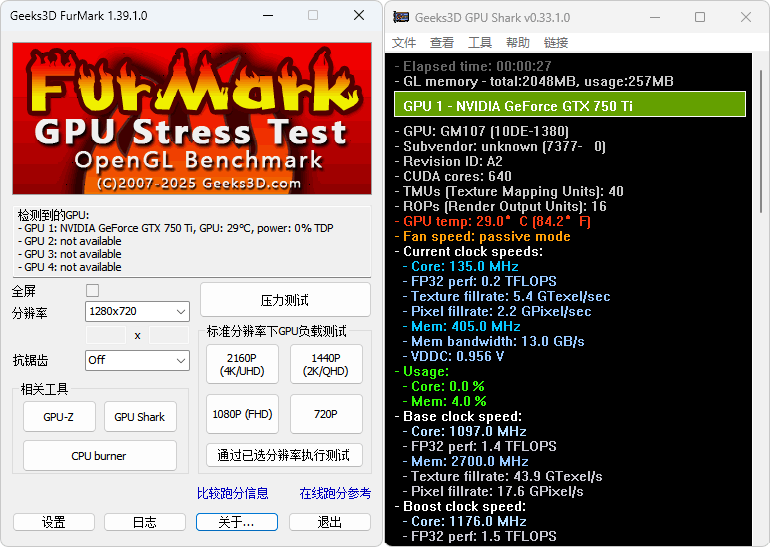The image size is (770, 547).
Task: Click the GPU Shark window title icon
Action: [x=401, y=17]
